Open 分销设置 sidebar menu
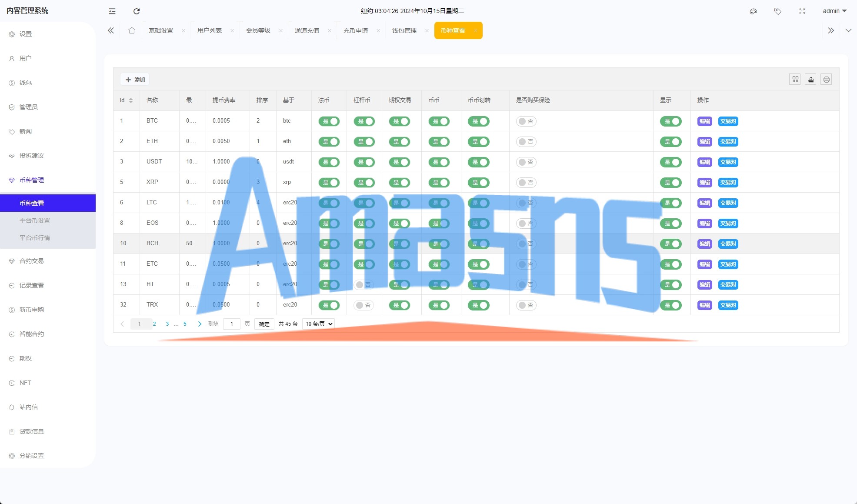The image size is (857, 504). 48,456
